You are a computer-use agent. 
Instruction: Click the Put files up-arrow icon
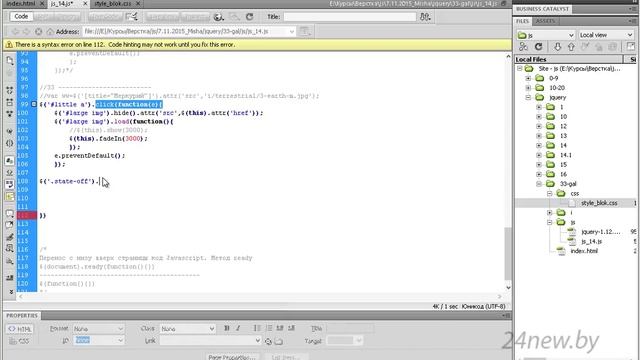[x=571, y=47]
